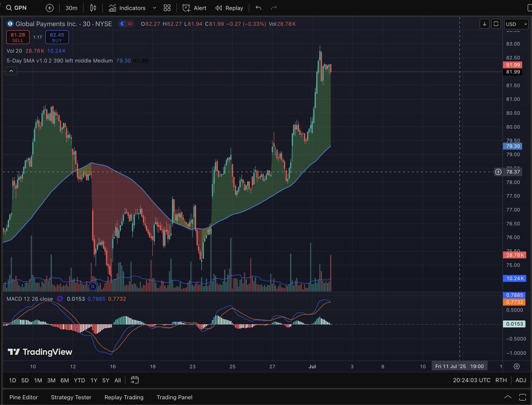Screen dimensions: 532x405
Task: Open symbol search for GPN
Action: [x=16, y=8]
